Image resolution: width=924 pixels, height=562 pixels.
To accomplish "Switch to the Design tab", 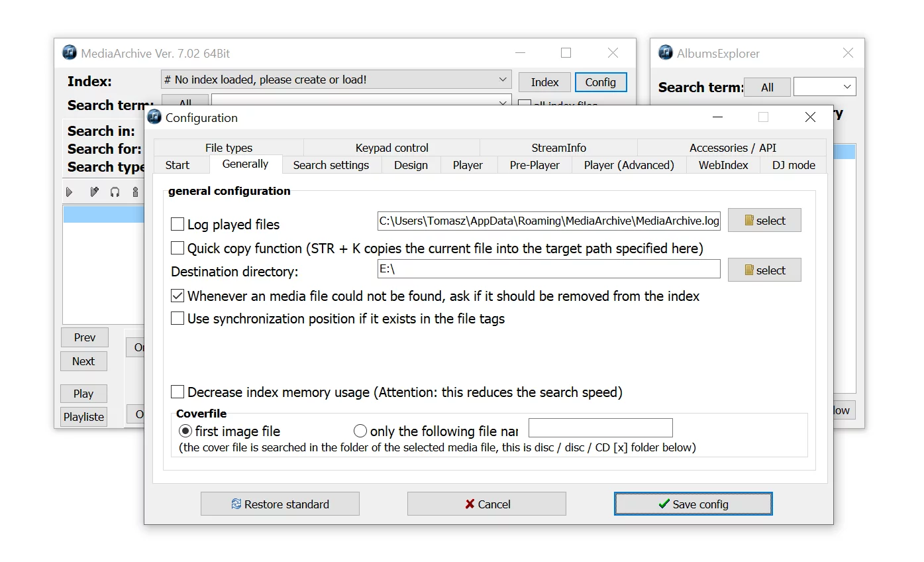I will click(411, 165).
